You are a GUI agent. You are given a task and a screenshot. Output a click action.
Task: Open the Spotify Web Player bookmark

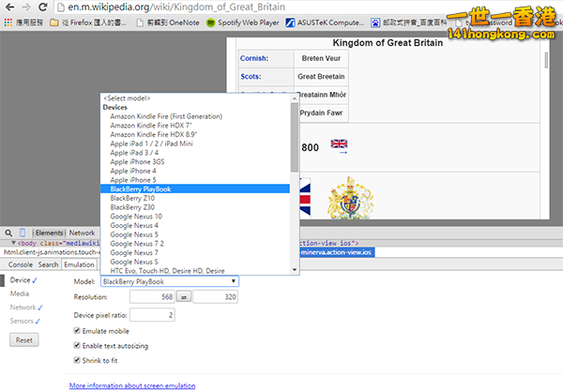point(243,23)
